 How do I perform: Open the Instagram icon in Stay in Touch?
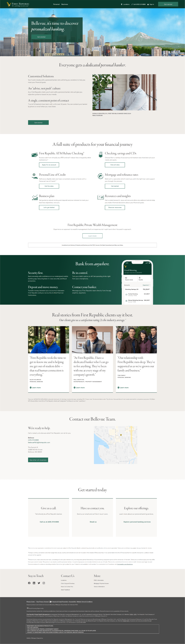point(44,583)
